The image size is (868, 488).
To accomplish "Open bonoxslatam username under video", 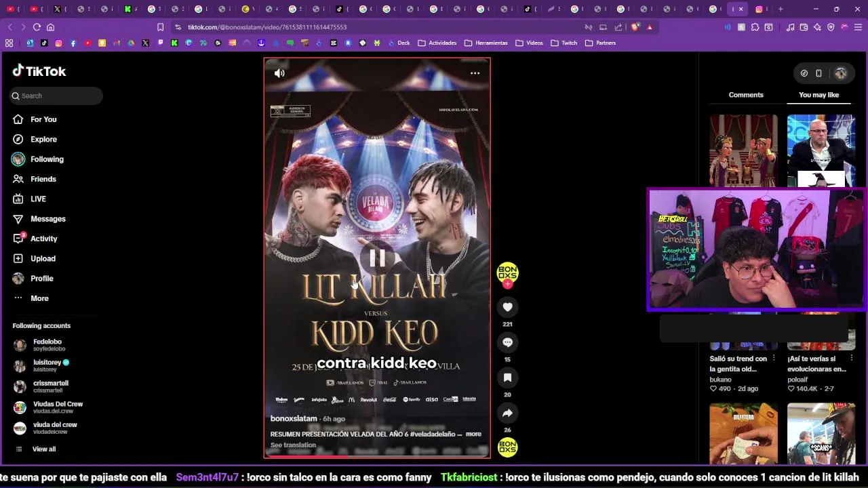I will point(294,419).
